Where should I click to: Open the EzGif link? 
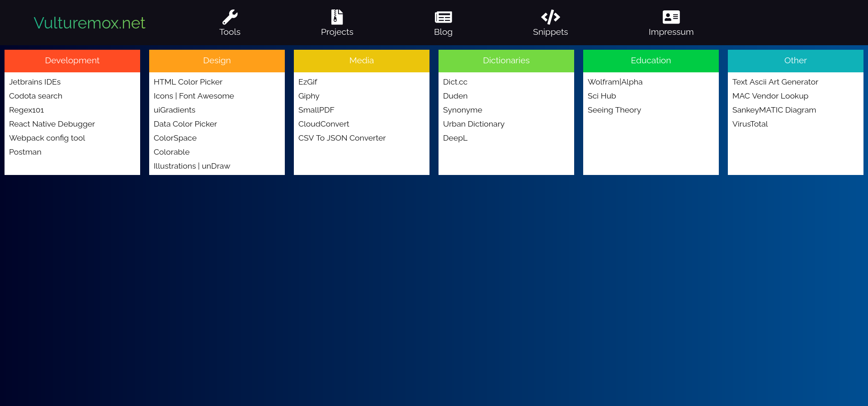[308, 82]
